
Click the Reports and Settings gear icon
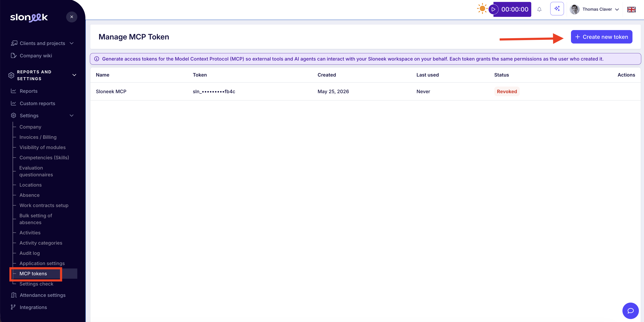pyautogui.click(x=11, y=75)
